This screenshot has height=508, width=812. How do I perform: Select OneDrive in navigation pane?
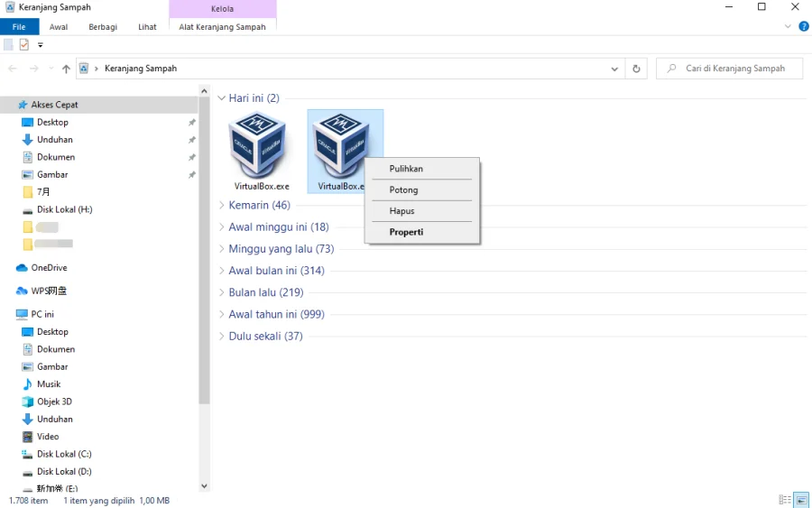click(49, 268)
